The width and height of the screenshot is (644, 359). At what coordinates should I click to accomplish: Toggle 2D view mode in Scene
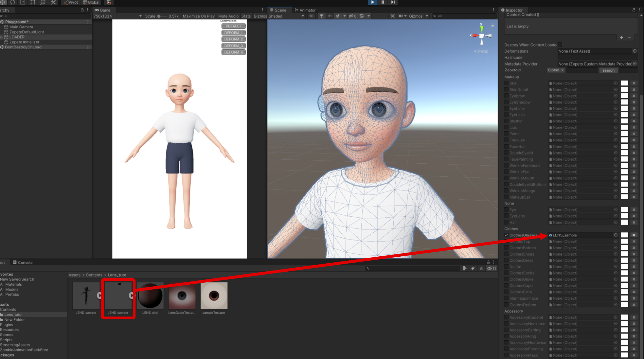click(311, 16)
